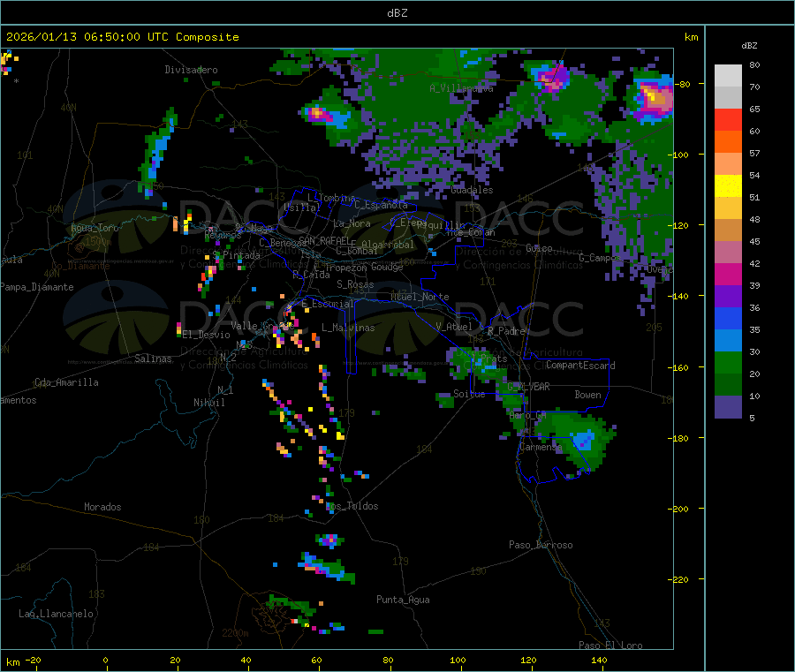Select the indigo 5-10 dBZ legend swatch
The image size is (795, 672).
(728, 407)
